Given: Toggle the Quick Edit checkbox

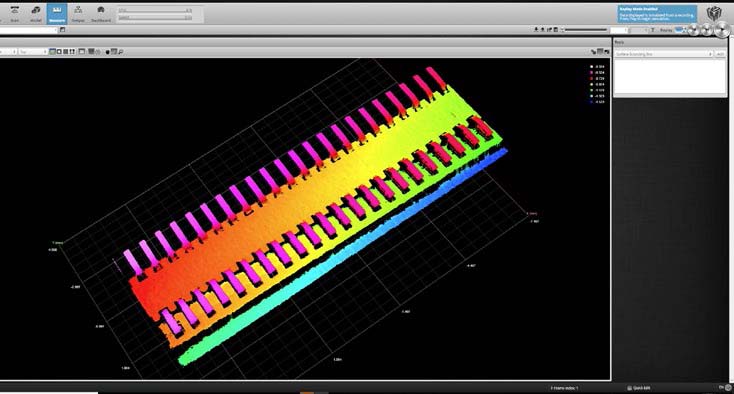Looking at the screenshot, I should click(630, 388).
